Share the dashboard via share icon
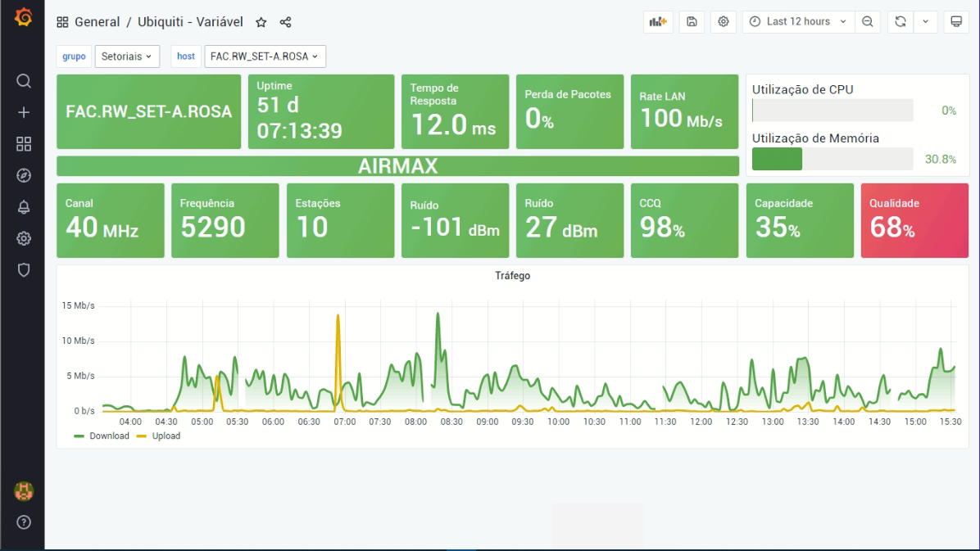The height and width of the screenshot is (551, 980). (286, 22)
